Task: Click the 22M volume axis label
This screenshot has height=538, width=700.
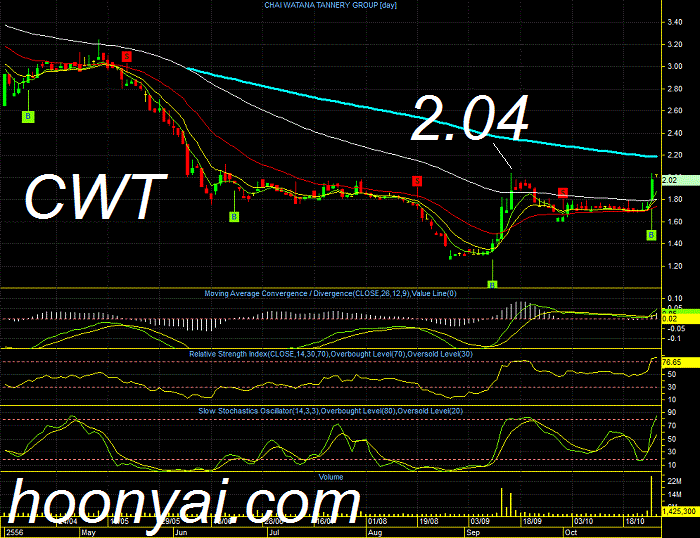Action: click(674, 481)
